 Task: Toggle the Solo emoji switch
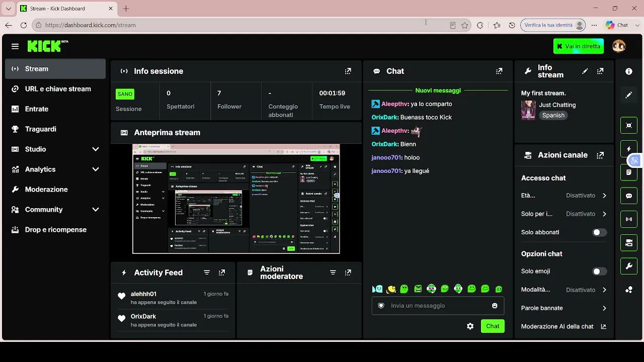599,271
